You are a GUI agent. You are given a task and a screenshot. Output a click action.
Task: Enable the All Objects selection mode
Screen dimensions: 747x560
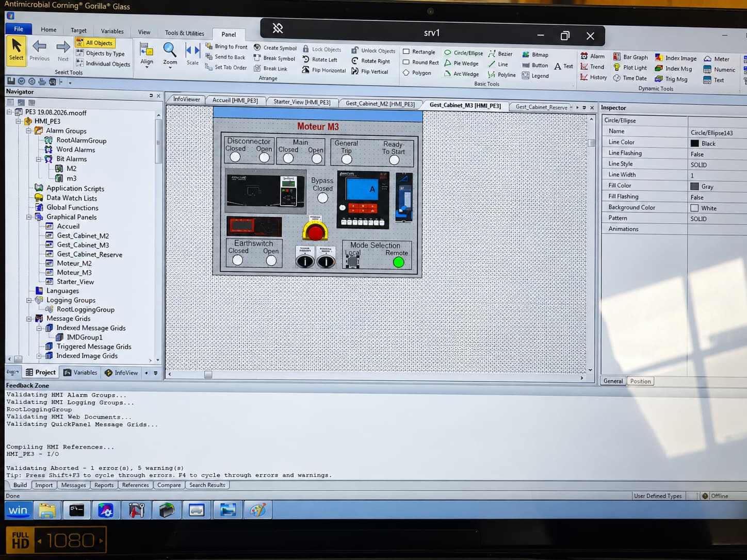point(95,43)
